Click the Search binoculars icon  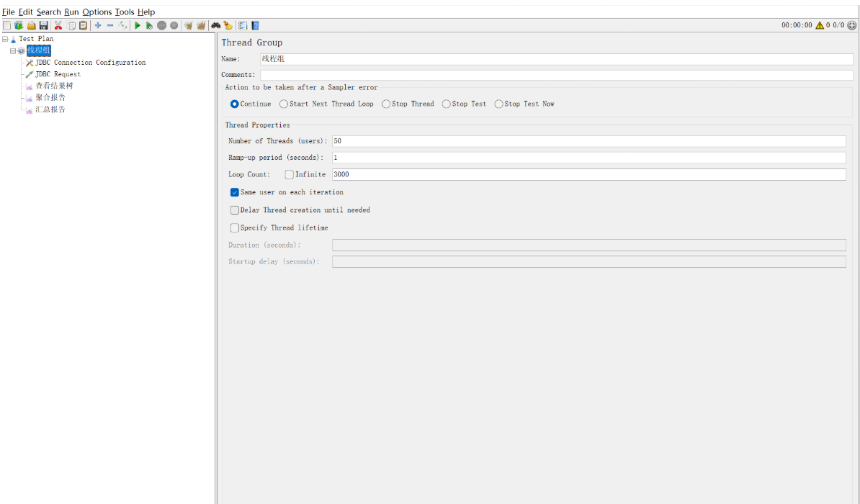point(216,25)
